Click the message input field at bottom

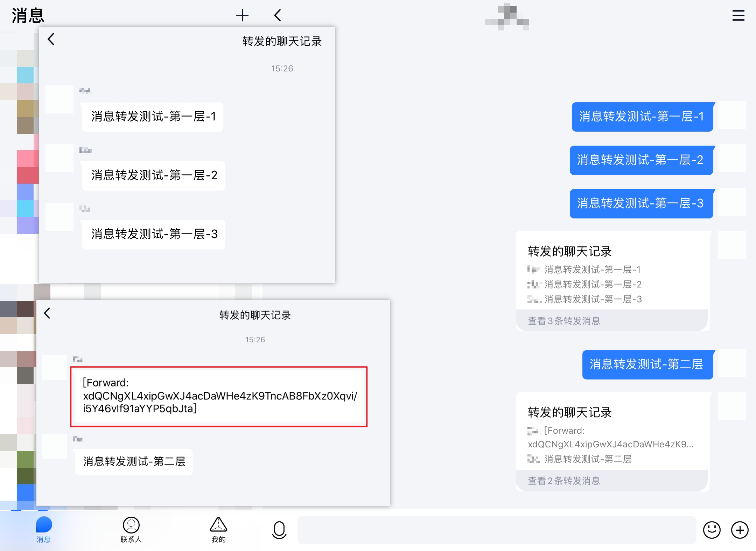pyautogui.click(x=497, y=530)
